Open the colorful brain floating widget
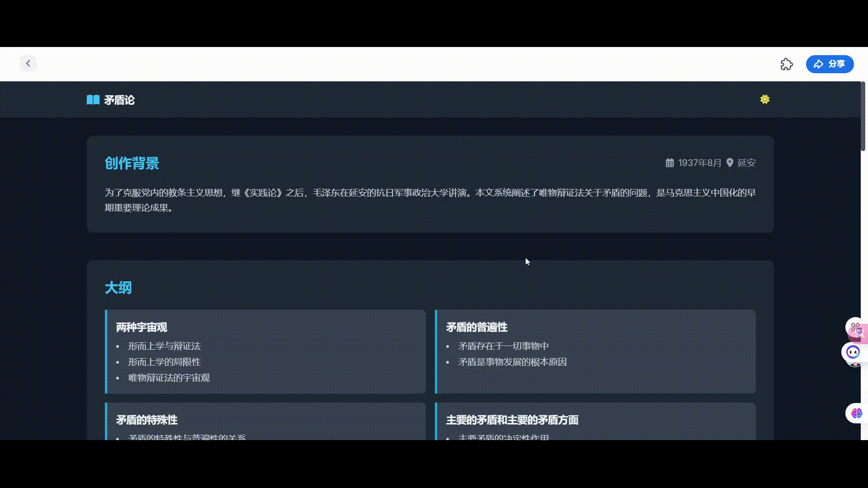 click(x=856, y=413)
